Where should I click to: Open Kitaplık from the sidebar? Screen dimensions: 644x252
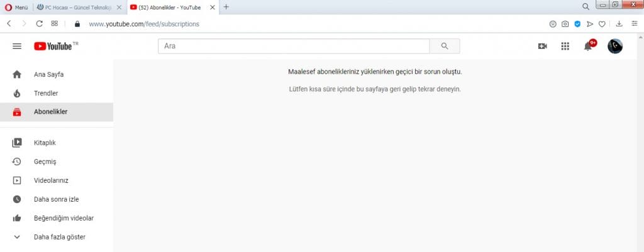[45, 143]
